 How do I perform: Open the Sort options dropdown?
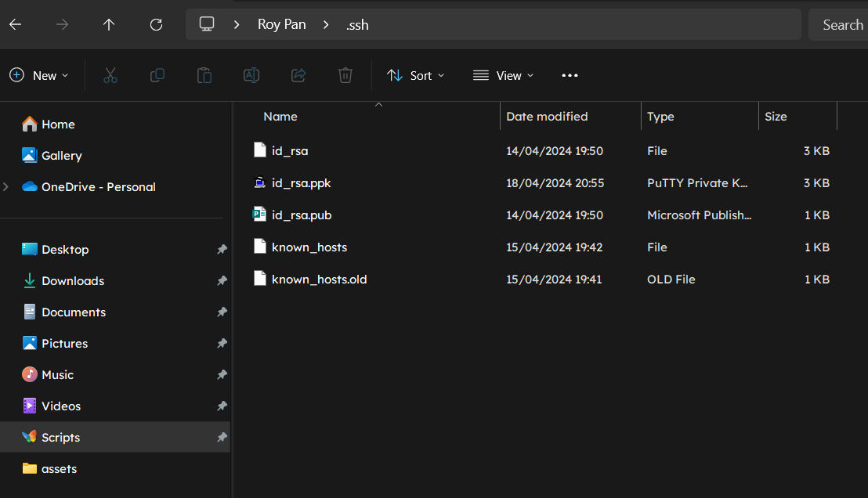tap(416, 75)
